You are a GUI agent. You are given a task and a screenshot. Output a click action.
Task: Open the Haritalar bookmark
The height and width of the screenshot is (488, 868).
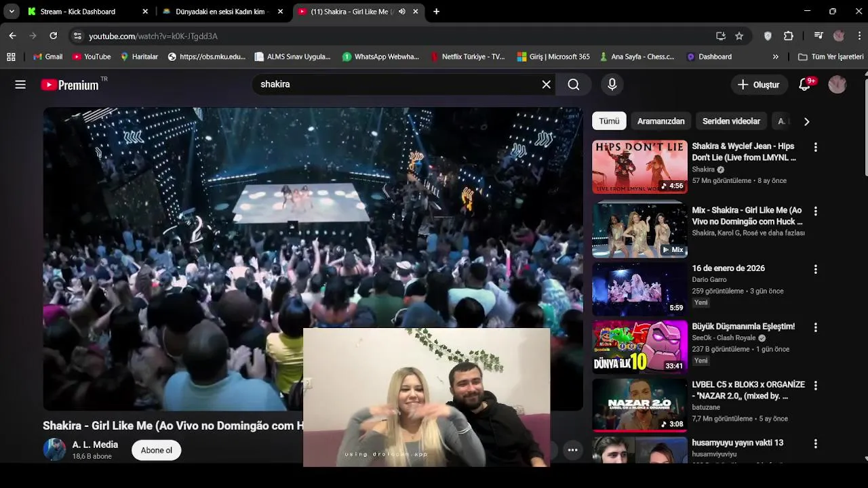(x=139, y=57)
